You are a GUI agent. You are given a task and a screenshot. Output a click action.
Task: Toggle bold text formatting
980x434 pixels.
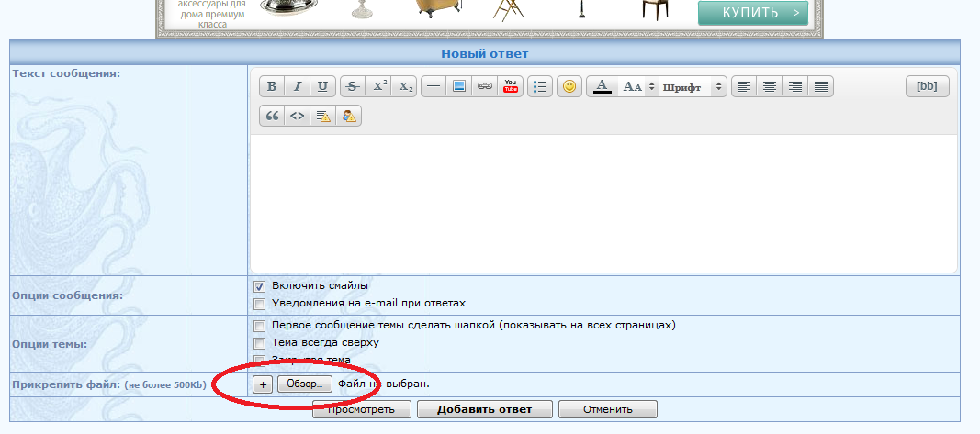point(271,86)
